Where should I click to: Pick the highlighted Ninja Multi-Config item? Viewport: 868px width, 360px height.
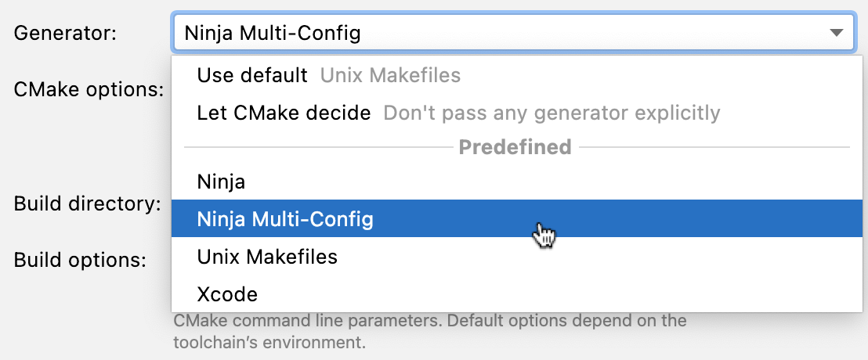pyautogui.click(x=285, y=220)
